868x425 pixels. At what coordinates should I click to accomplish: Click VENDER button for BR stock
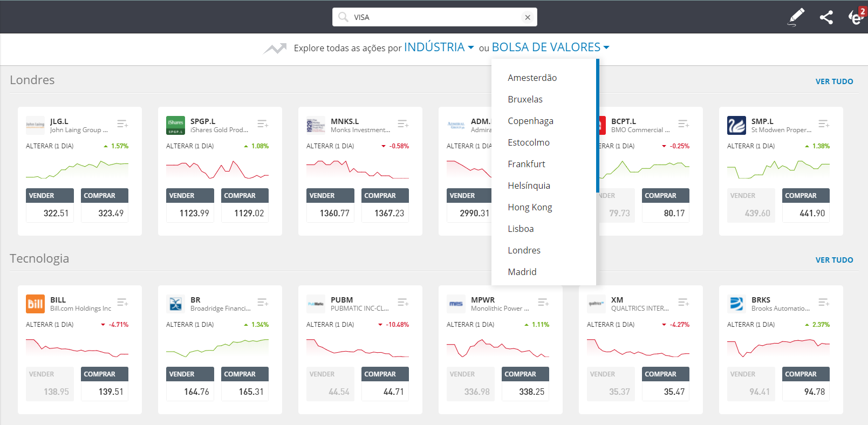tap(190, 374)
